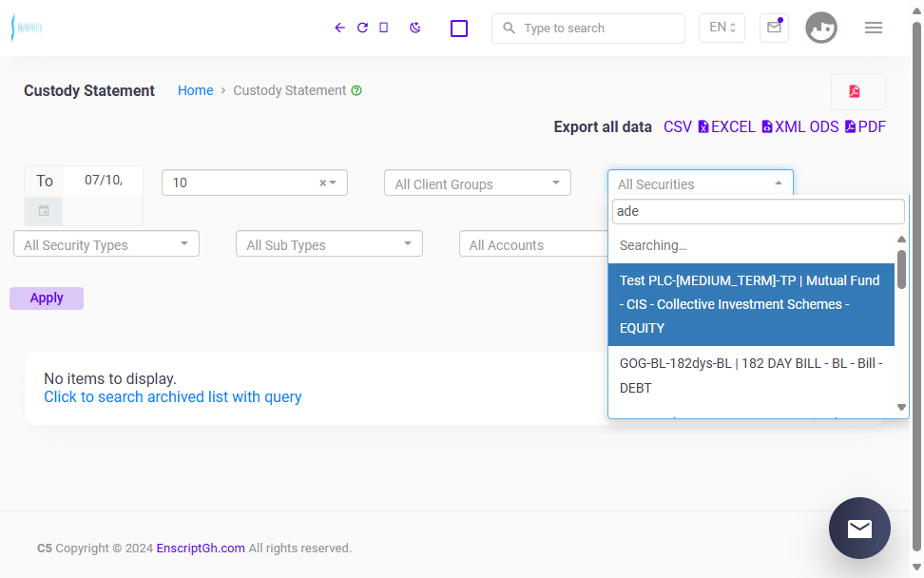Open the All Accounts dropdown
This screenshot has width=924, height=578.
533,244
